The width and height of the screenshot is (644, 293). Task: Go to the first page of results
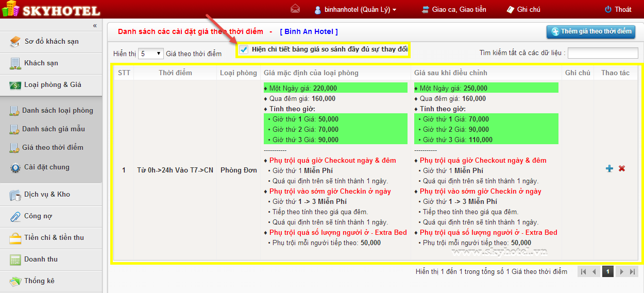(583, 271)
